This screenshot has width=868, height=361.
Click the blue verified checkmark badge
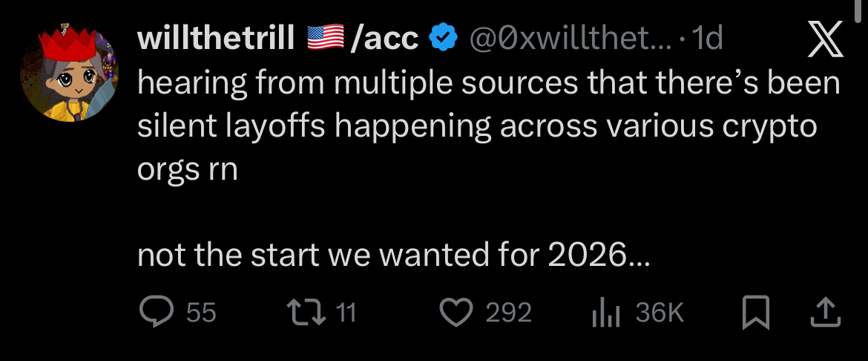pyautogui.click(x=444, y=39)
